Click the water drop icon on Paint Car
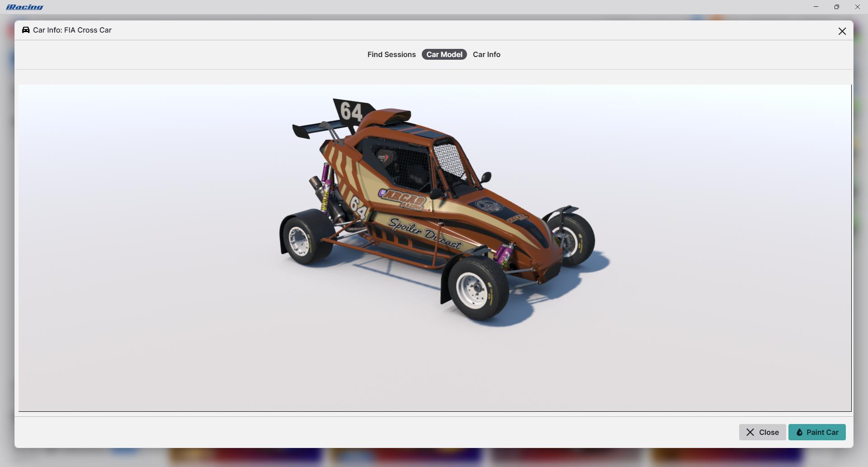868x467 pixels. coord(799,432)
